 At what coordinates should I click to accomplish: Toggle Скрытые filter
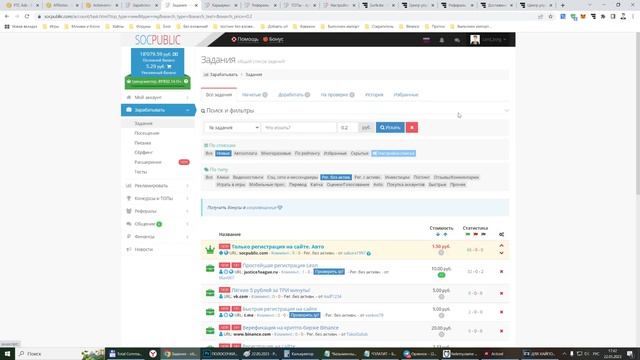[x=360, y=153]
